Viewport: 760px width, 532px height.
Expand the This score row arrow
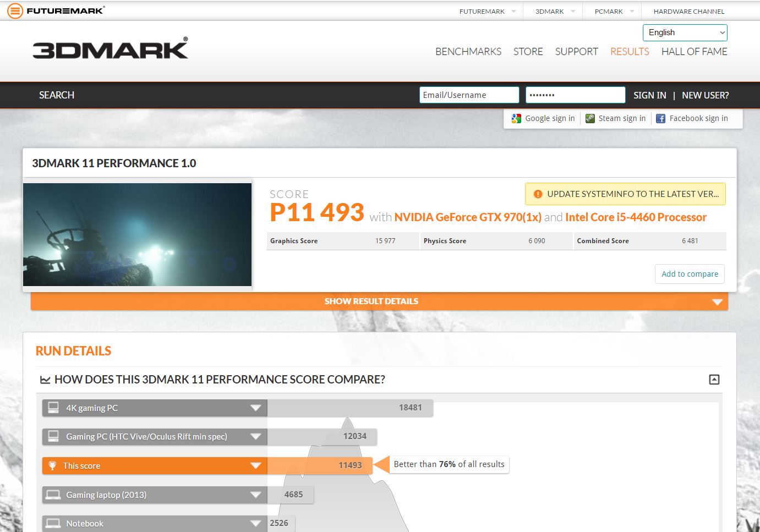click(x=255, y=466)
